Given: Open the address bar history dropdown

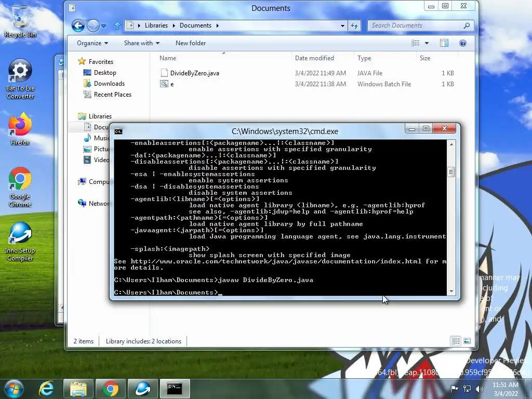Looking at the screenshot, I should 342,25.
